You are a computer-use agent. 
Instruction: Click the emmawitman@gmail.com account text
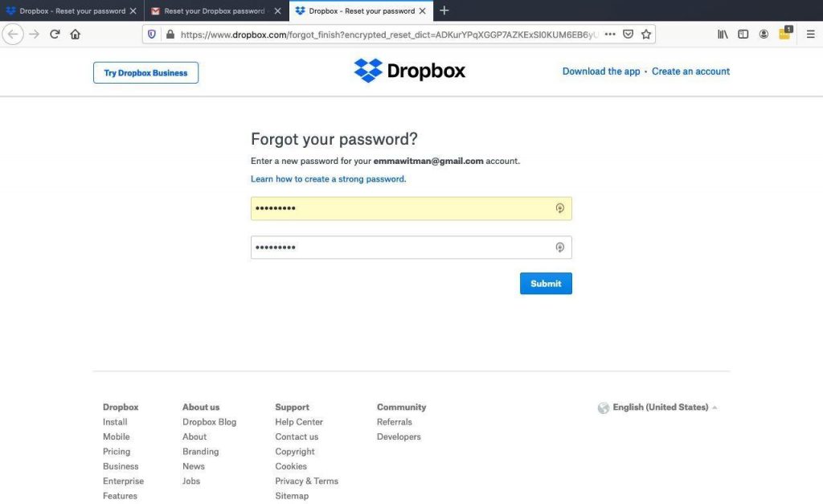point(428,162)
